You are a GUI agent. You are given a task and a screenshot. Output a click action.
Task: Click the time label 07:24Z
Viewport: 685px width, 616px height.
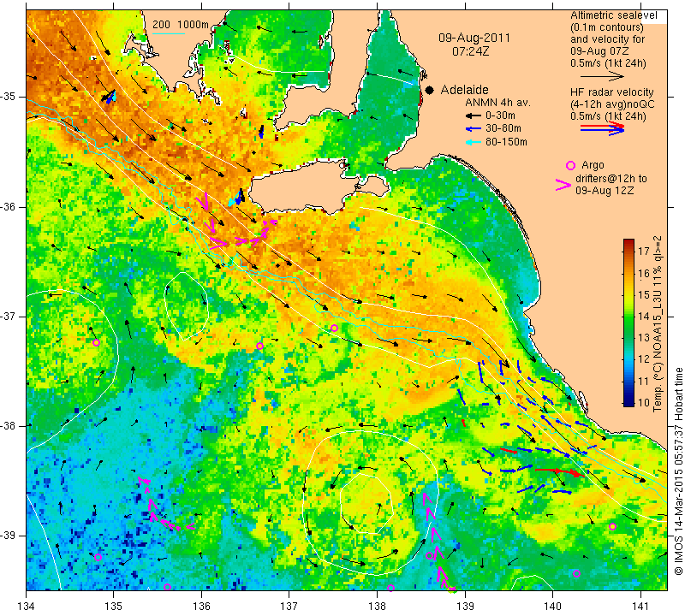(470, 51)
